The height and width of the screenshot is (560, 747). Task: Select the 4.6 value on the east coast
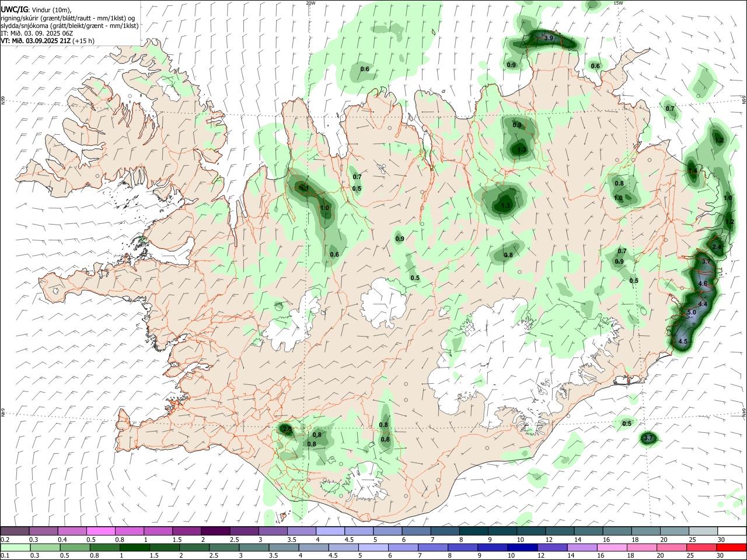tap(703, 284)
